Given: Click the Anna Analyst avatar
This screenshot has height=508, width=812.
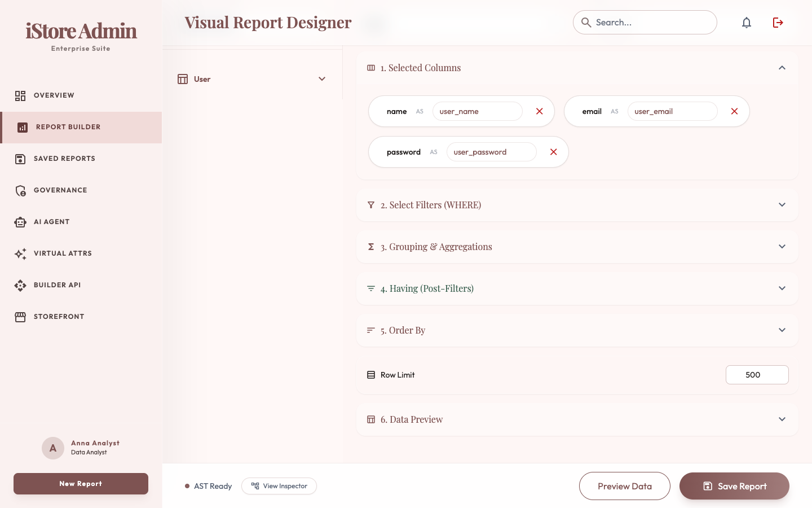Looking at the screenshot, I should click(53, 448).
